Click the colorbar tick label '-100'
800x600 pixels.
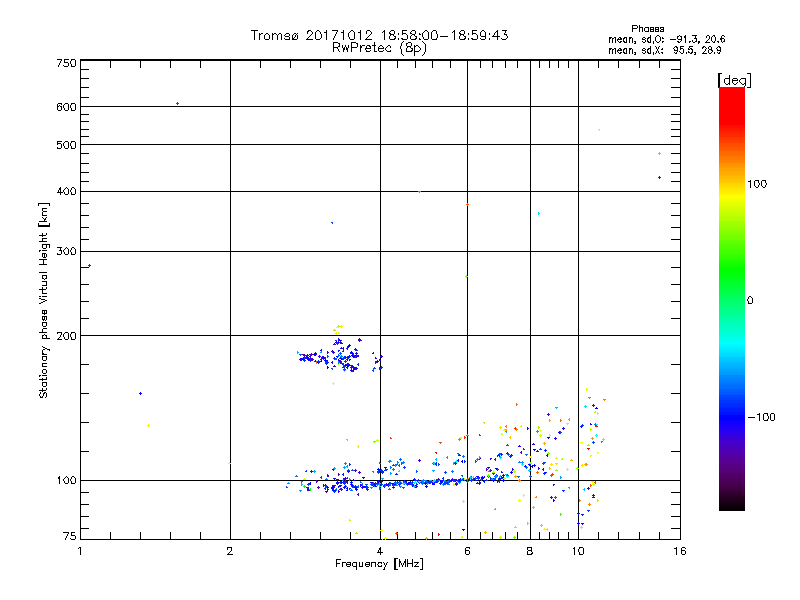pyautogui.click(x=761, y=417)
